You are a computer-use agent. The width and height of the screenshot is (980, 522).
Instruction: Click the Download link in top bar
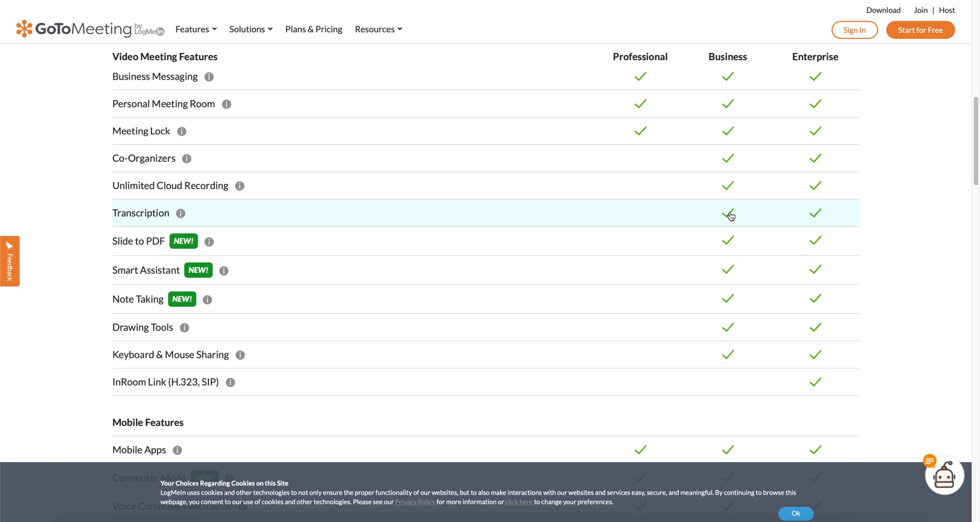coord(883,10)
